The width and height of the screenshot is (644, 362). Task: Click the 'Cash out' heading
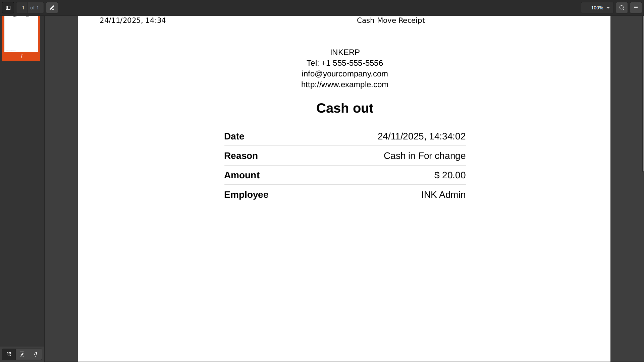344,108
